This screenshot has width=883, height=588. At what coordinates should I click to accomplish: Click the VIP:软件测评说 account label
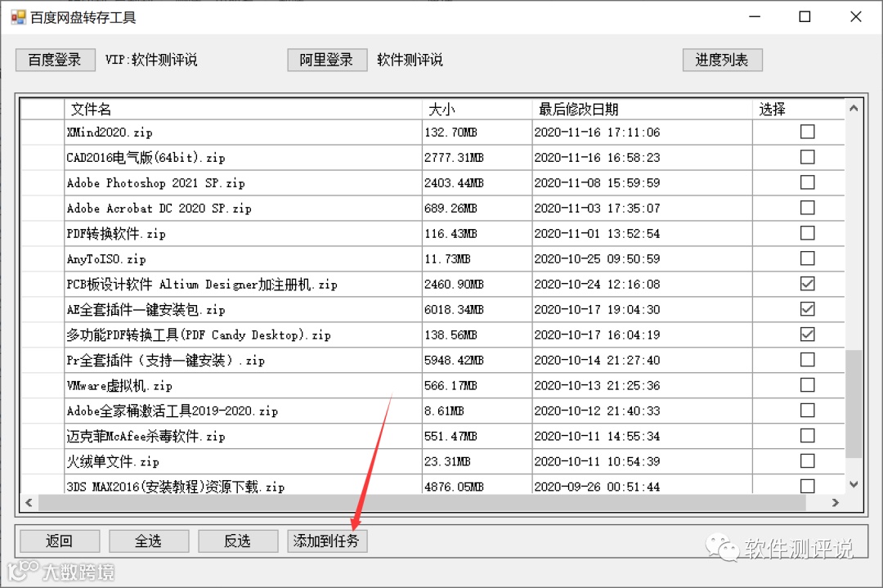151,60
